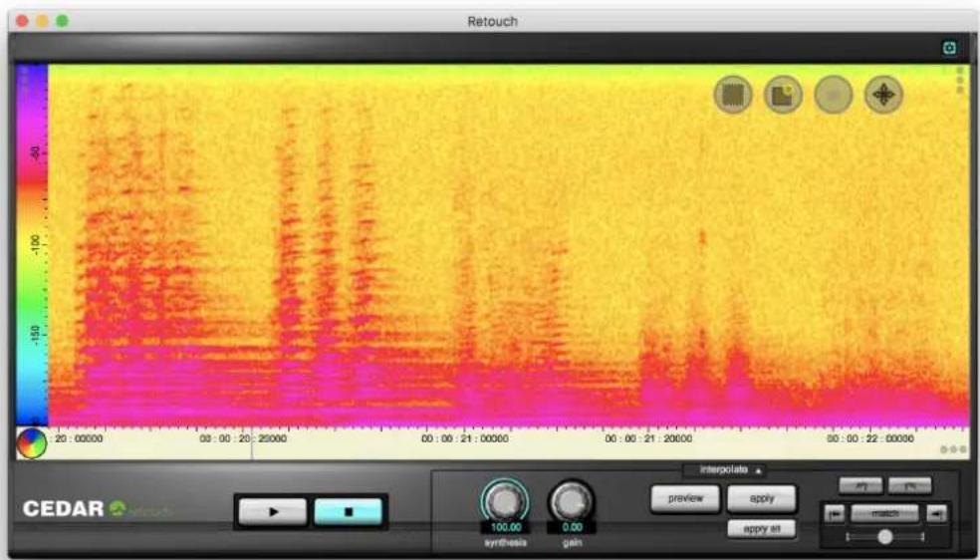Click the color wheel icon below spectrogram
The image size is (980, 560).
point(31,443)
